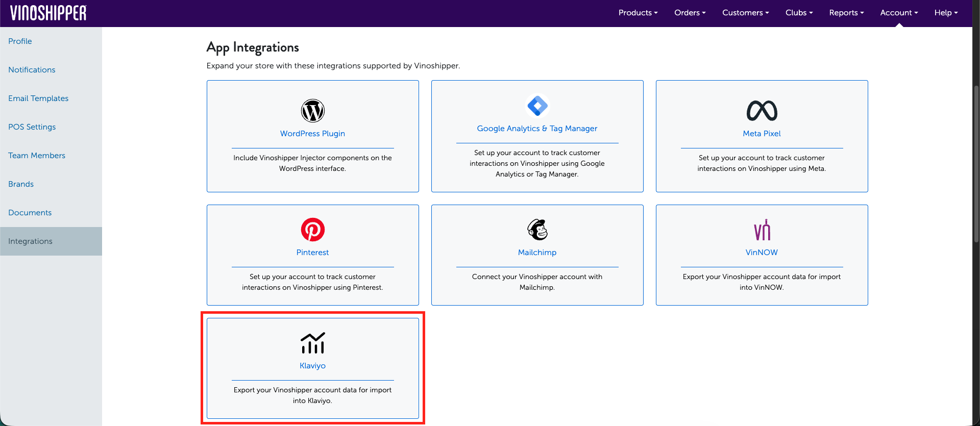Open the WordPress Plugin link
The height and width of the screenshot is (426, 980).
pyautogui.click(x=312, y=134)
